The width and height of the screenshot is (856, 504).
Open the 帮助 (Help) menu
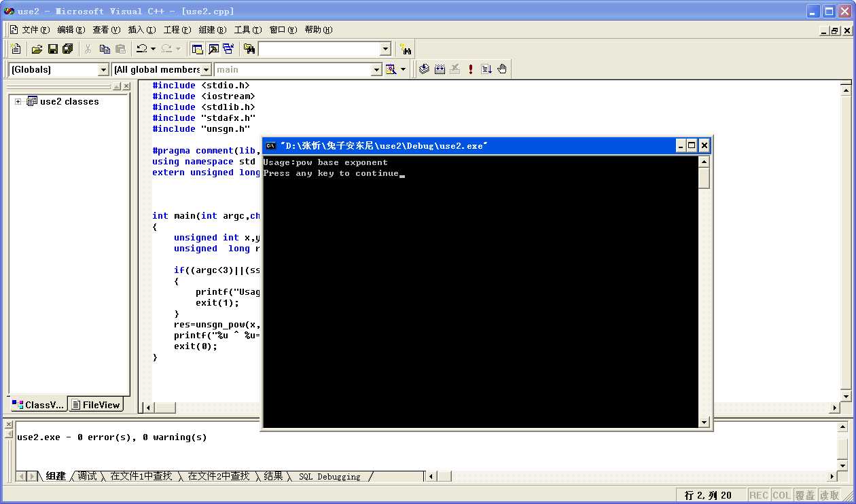pos(319,29)
